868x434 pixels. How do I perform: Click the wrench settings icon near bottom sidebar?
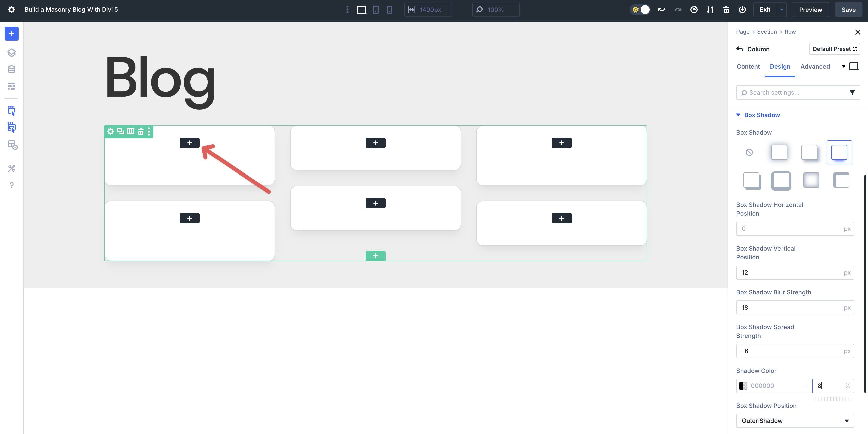tap(12, 168)
